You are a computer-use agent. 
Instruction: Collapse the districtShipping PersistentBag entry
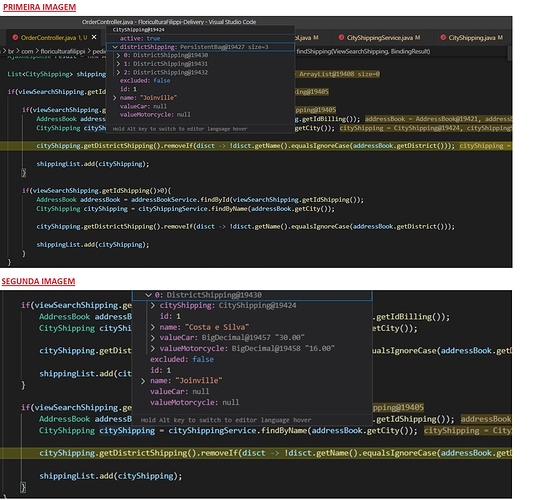[114, 47]
